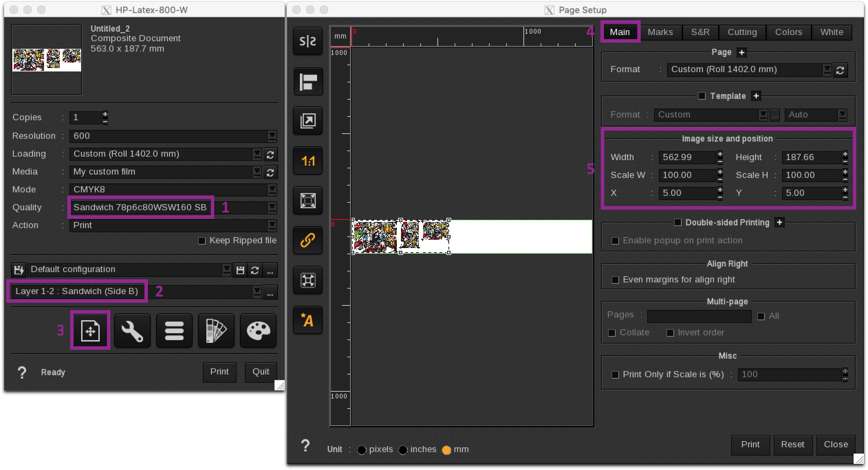
Task: Reset the page setup settings
Action: [x=793, y=445]
